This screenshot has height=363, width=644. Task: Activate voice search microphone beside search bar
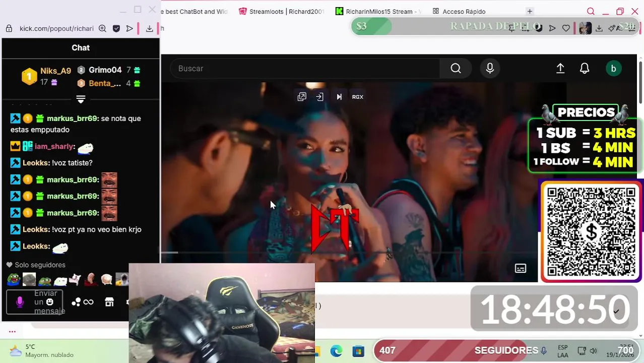(490, 69)
